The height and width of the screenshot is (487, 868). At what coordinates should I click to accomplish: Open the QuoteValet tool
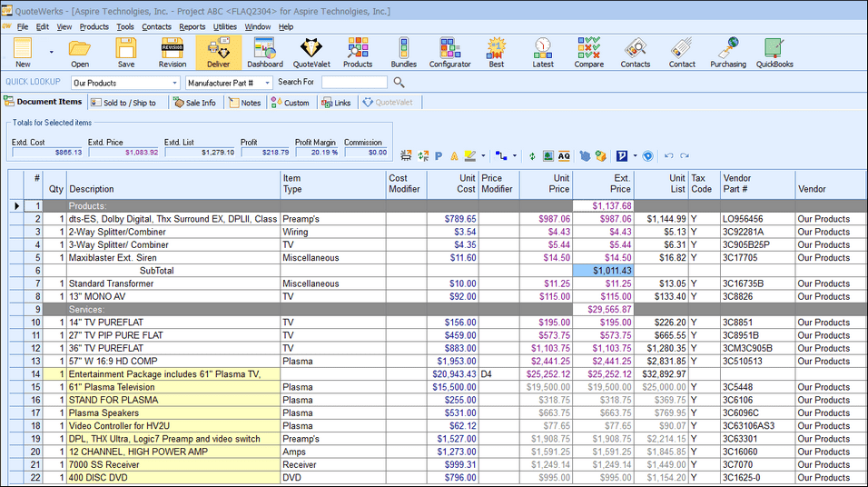pos(311,52)
